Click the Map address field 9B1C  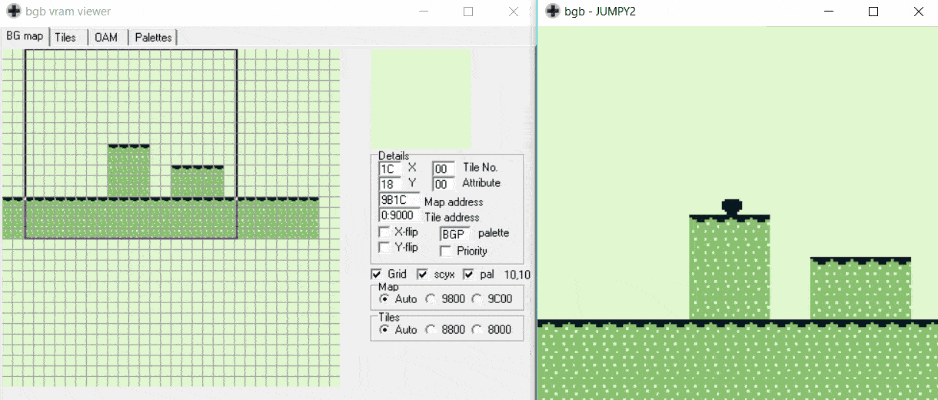point(399,201)
